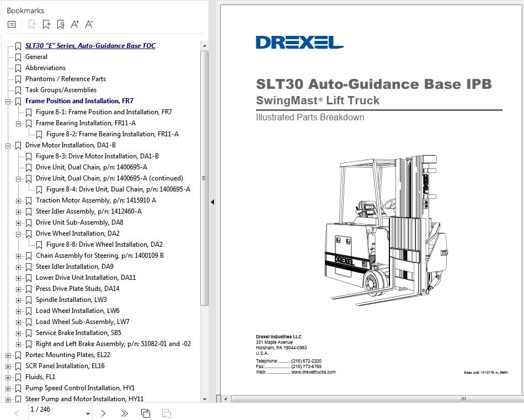
Task: Collapse the bookmarks panel with the arrow
Action: pyautogui.click(x=212, y=202)
